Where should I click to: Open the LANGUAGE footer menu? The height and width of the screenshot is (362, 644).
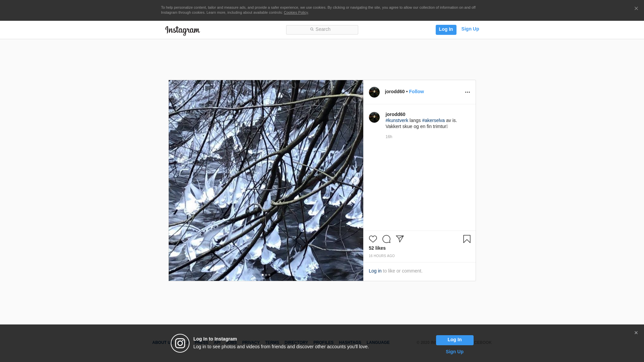378,343
